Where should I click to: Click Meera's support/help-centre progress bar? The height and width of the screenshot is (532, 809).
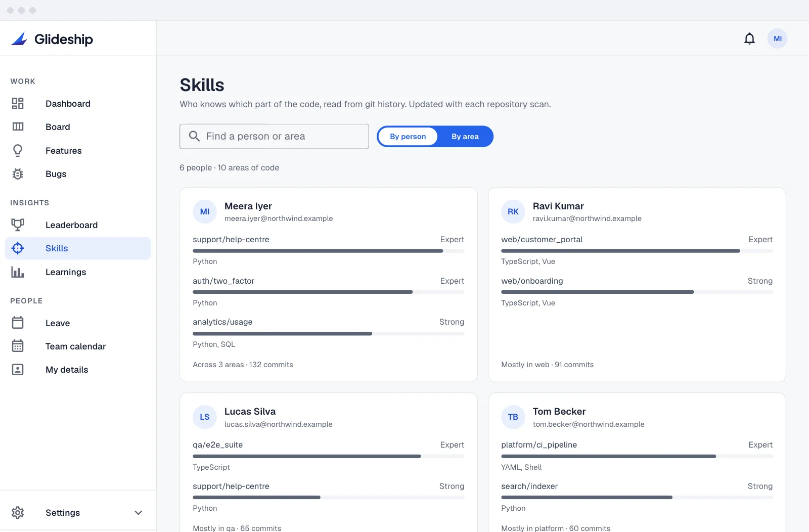[329, 251]
